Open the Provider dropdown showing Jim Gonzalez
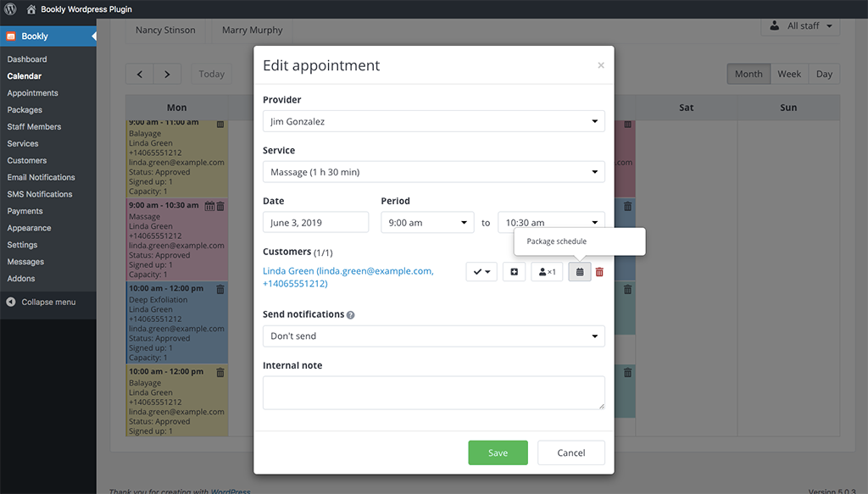 coord(433,121)
